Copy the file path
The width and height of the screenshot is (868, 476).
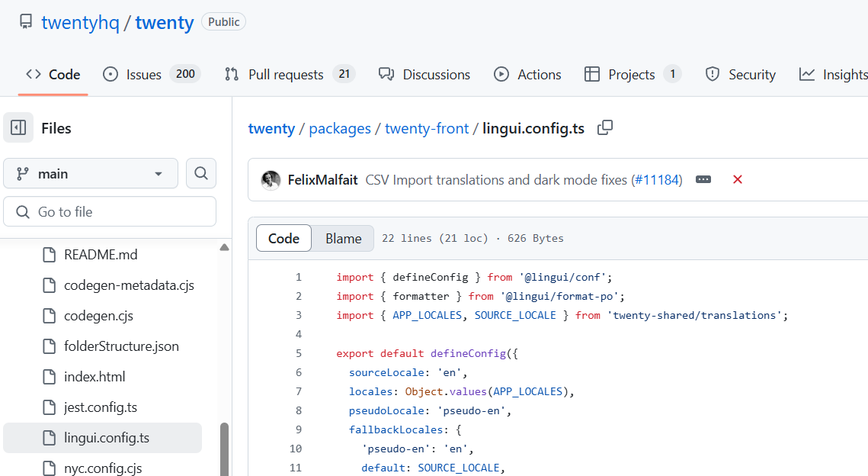pos(605,128)
